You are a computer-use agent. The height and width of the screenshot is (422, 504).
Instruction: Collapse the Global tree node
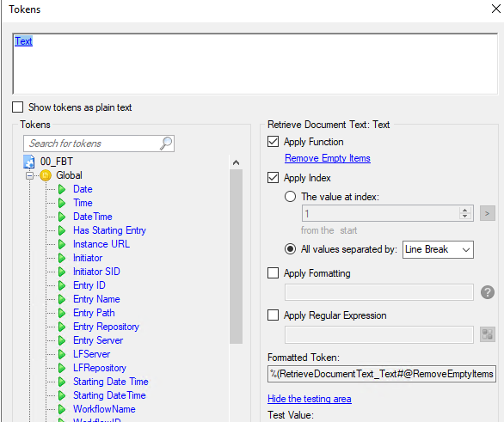(x=29, y=175)
